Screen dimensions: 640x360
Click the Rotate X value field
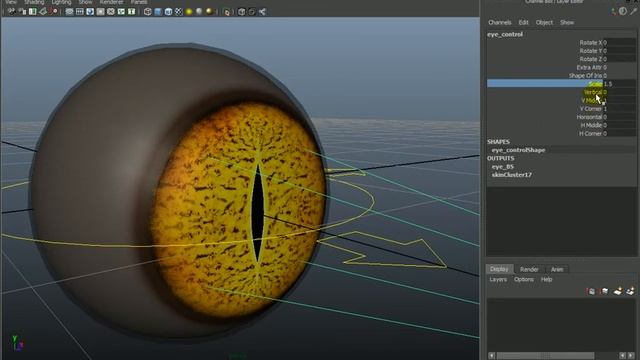619,42
